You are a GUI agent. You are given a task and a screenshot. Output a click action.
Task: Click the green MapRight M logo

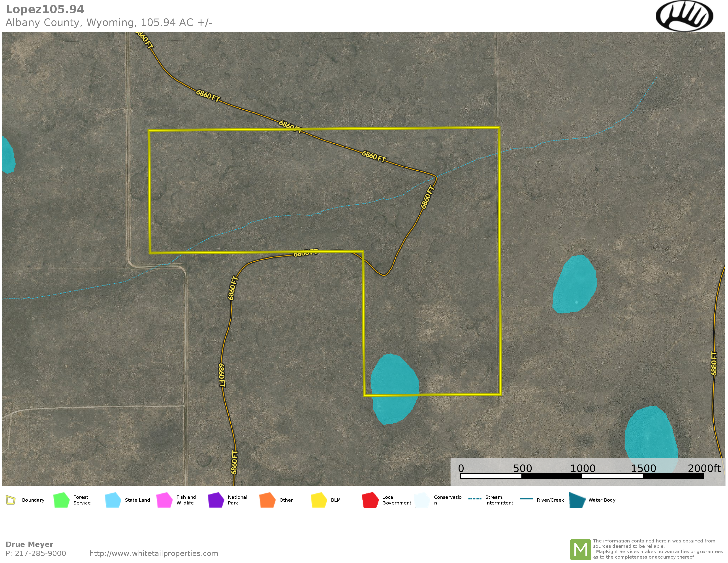tap(580, 550)
